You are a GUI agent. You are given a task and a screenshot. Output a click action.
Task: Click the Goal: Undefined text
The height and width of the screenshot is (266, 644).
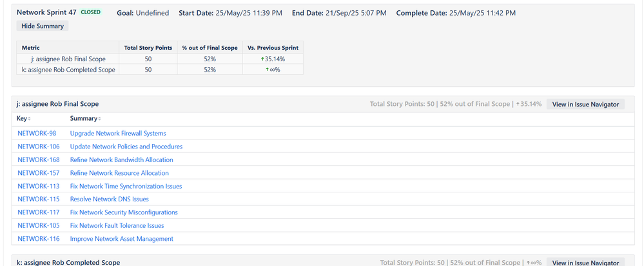tap(143, 13)
